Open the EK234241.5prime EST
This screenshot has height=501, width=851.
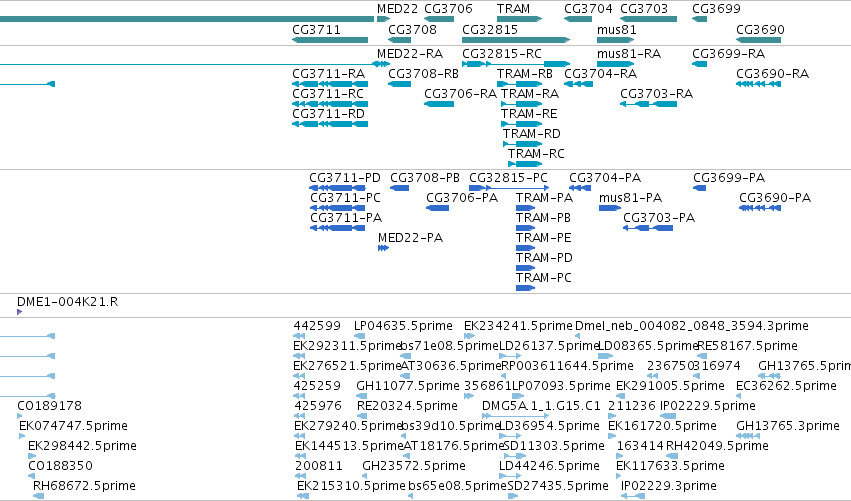coord(469,336)
